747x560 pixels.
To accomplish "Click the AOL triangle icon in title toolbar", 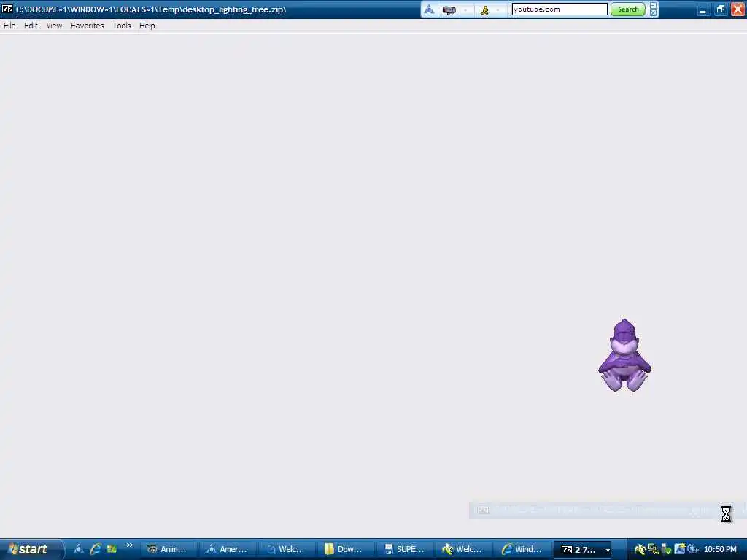I will pyautogui.click(x=429, y=9).
